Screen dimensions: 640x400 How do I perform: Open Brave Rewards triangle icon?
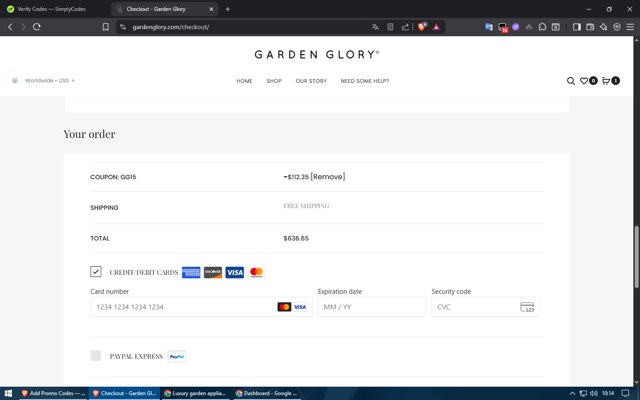(x=436, y=27)
